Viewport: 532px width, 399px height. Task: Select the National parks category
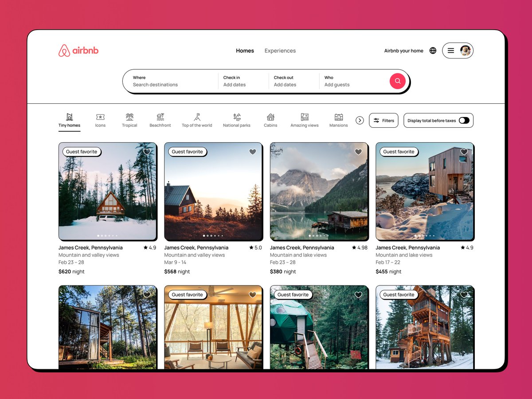click(x=237, y=120)
